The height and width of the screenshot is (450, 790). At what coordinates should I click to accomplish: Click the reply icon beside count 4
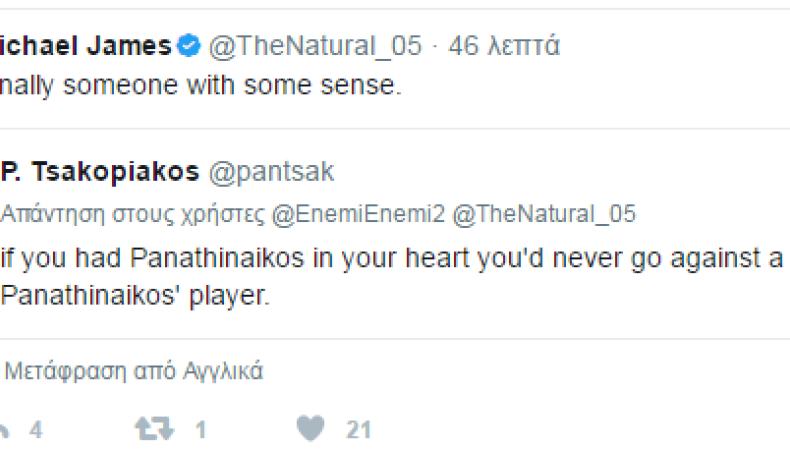tap(4, 430)
